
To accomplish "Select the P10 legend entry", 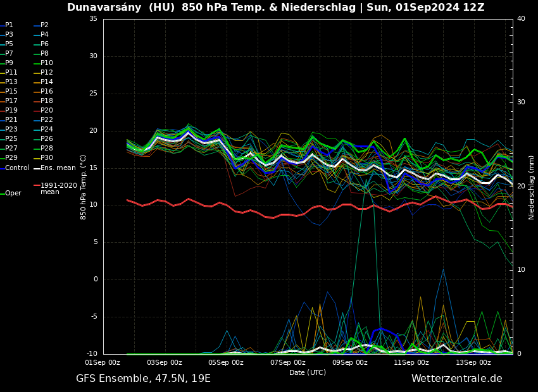I will pyautogui.click(x=46, y=63).
